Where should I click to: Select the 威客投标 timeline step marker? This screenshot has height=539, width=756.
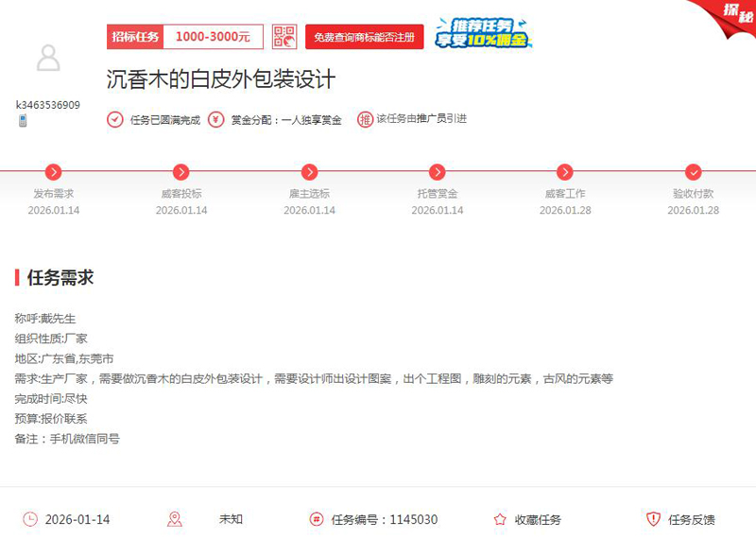point(181,172)
